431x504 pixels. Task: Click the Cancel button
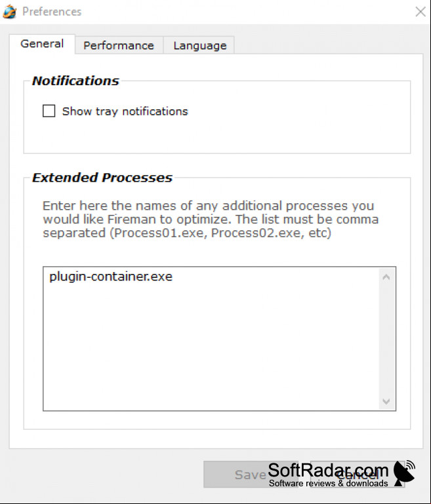pos(357,475)
